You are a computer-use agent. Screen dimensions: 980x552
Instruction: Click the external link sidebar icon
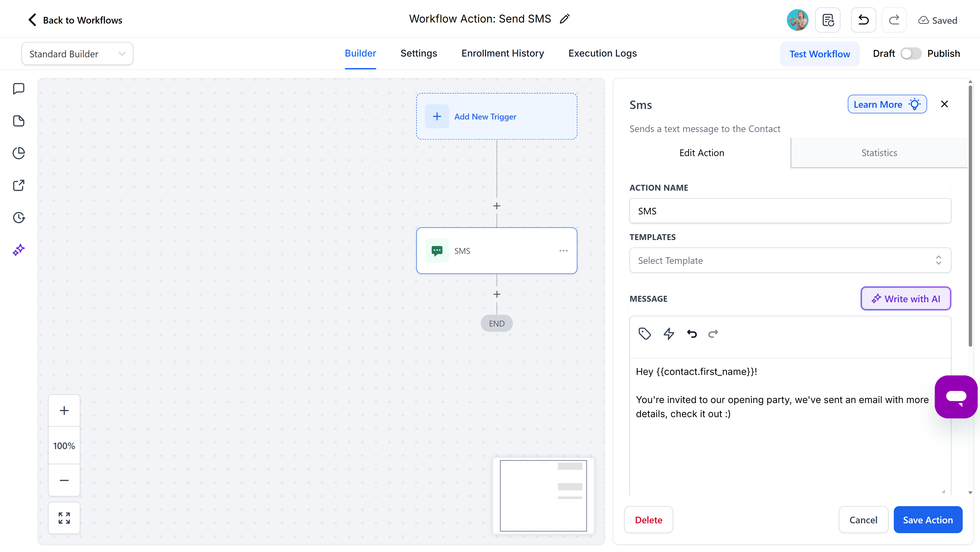[x=19, y=185]
